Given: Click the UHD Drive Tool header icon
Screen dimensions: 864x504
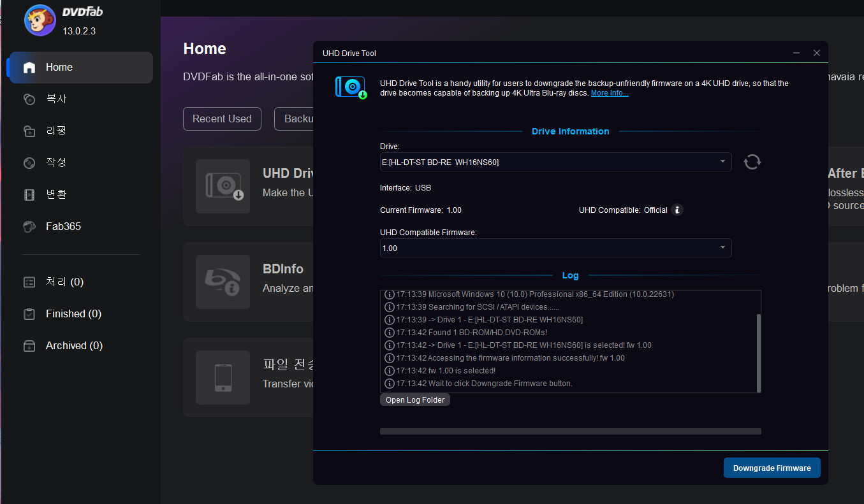Looking at the screenshot, I should click(351, 88).
